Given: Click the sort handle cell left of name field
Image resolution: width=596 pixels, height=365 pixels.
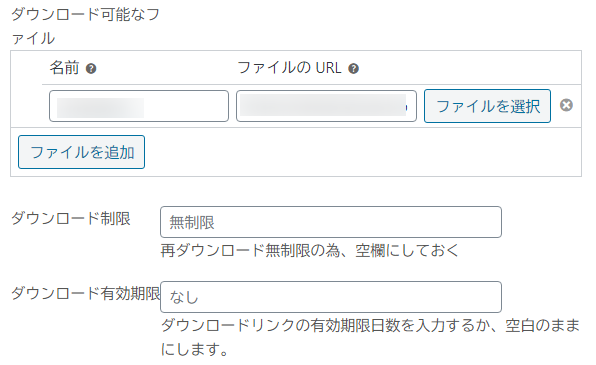Looking at the screenshot, I should (26, 106).
